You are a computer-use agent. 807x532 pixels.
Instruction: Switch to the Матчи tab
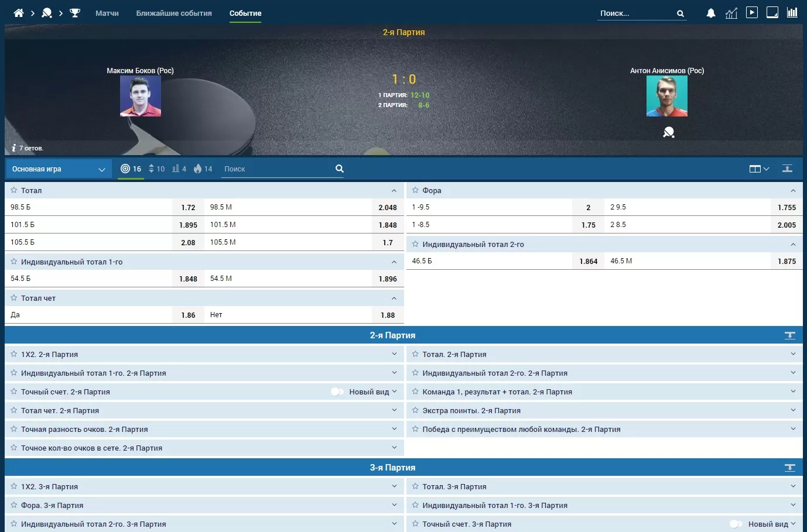point(107,13)
